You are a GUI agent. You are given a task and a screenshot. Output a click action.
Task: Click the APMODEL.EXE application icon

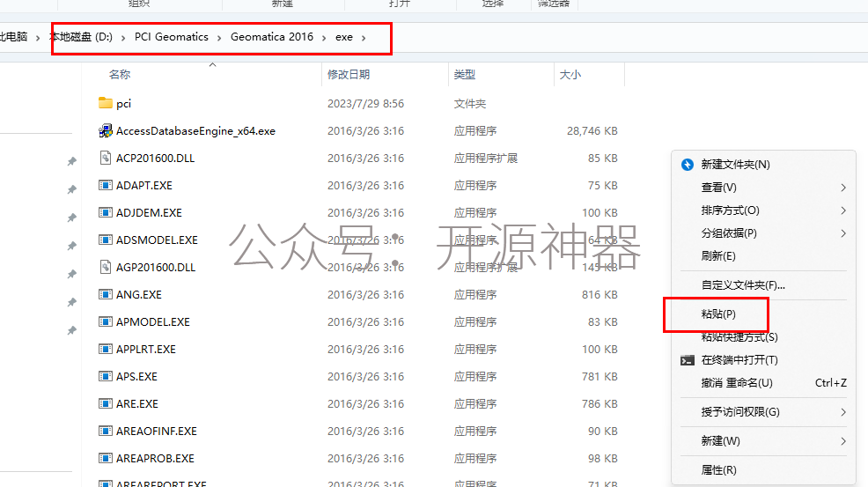coord(105,321)
